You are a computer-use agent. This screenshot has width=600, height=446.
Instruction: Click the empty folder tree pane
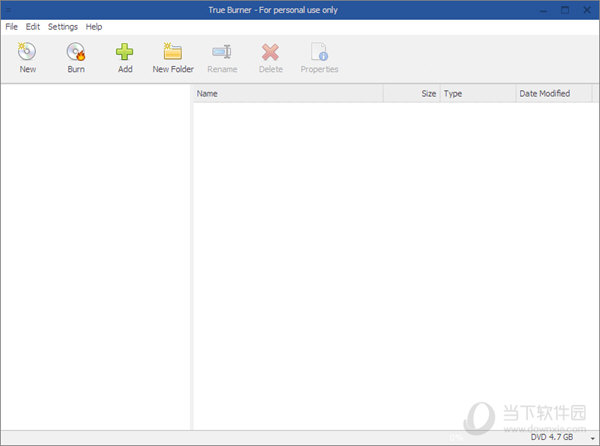point(96,257)
